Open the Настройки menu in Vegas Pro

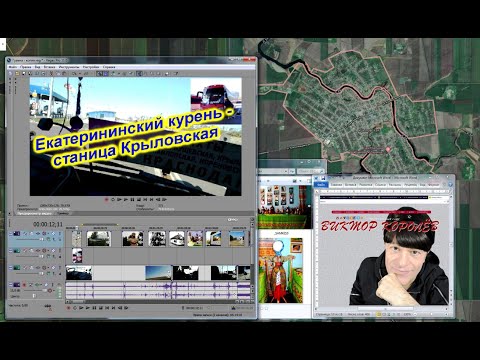coord(91,67)
